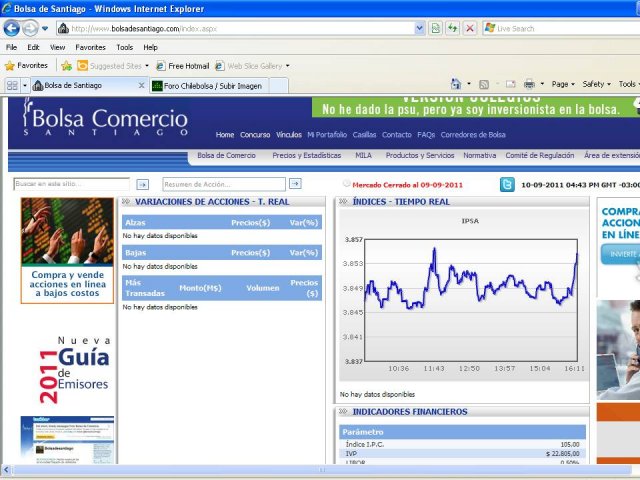Image resolution: width=640 pixels, height=480 pixels.
Task: Open Suggested Sites dropdown
Action: [x=113, y=66]
